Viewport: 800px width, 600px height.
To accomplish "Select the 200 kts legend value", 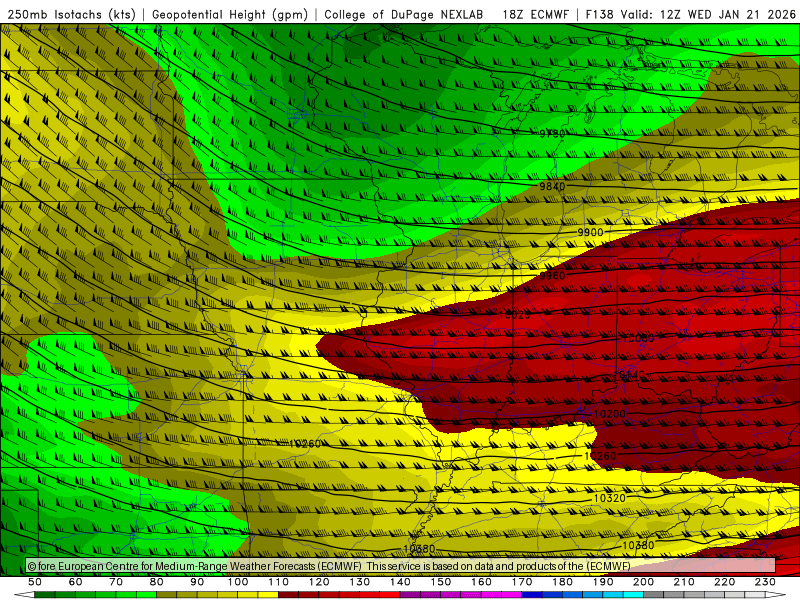I will click(x=643, y=582).
